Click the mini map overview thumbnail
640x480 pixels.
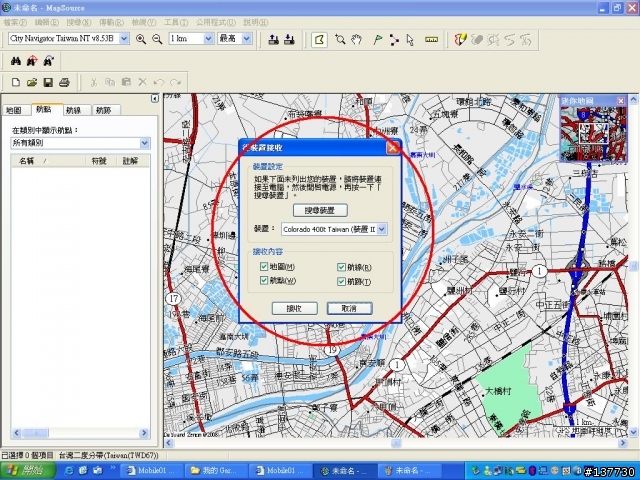(x=593, y=133)
